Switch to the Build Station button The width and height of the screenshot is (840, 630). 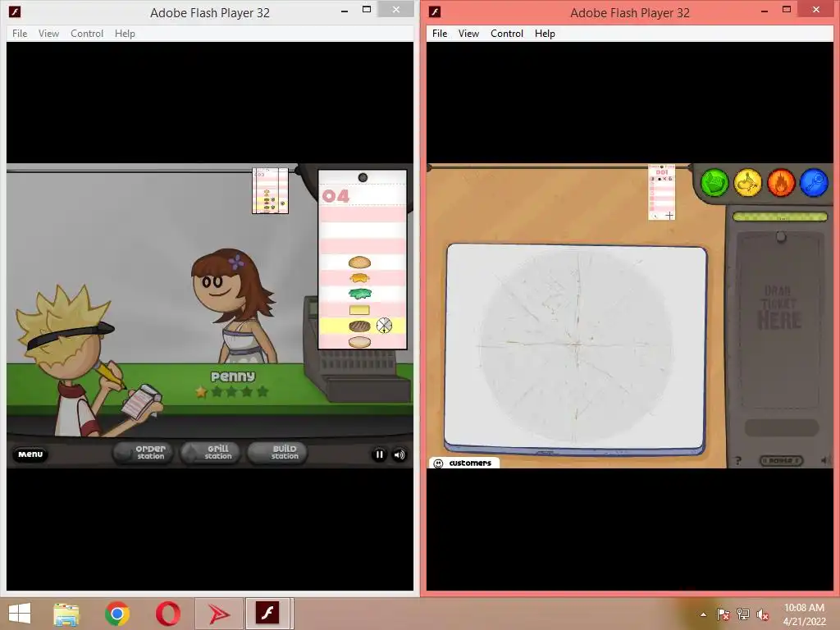point(277,453)
